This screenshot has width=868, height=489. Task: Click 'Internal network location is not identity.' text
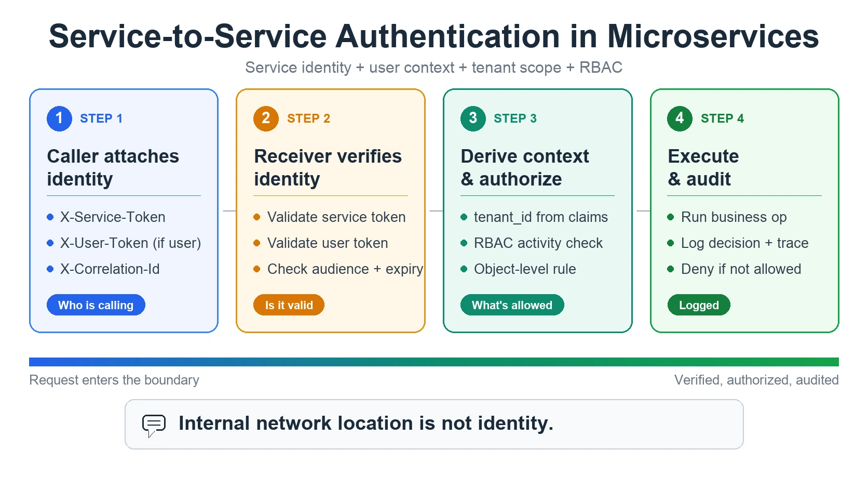(366, 424)
